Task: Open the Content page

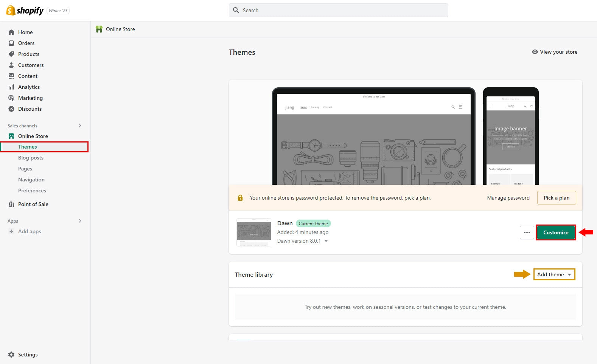Action: click(x=28, y=76)
